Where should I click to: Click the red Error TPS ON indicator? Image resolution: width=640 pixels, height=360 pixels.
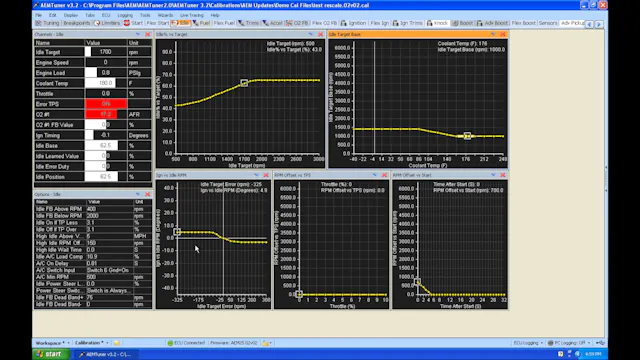click(106, 104)
